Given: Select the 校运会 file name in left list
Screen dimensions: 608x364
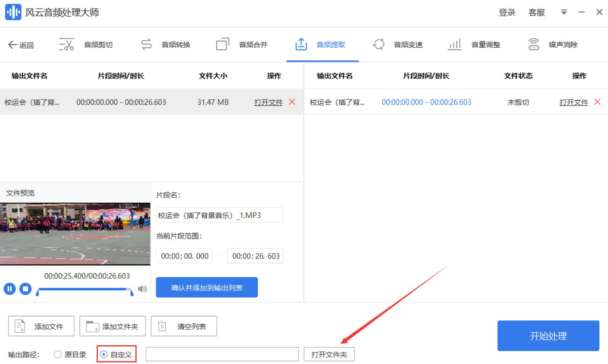Looking at the screenshot, I should coord(32,102).
